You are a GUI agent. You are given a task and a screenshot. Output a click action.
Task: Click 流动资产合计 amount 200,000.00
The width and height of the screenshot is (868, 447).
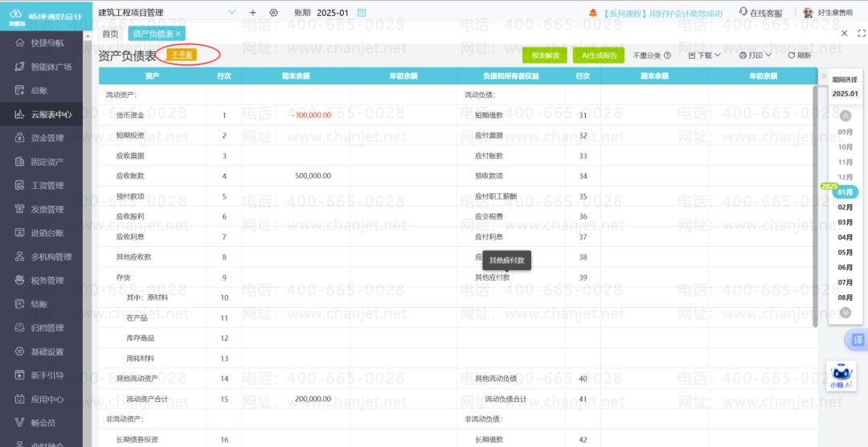tap(313, 399)
